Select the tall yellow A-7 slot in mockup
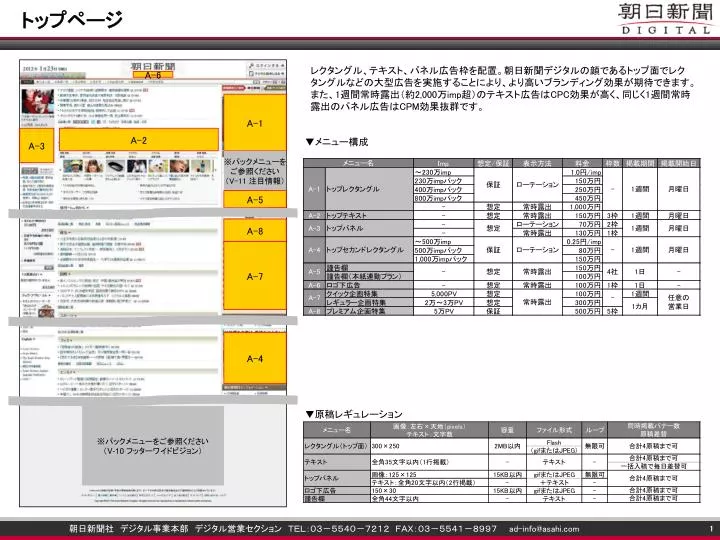This screenshot has width=720, height=540. (x=254, y=276)
